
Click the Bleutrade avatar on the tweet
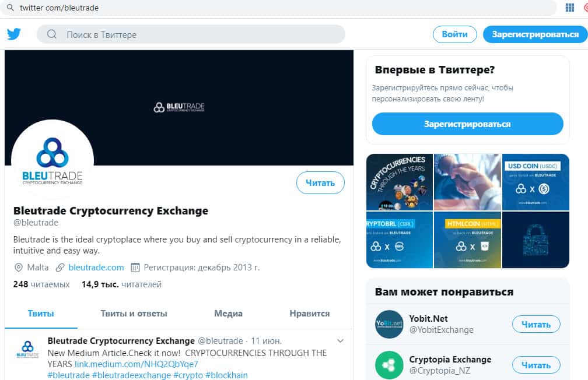[x=27, y=348]
